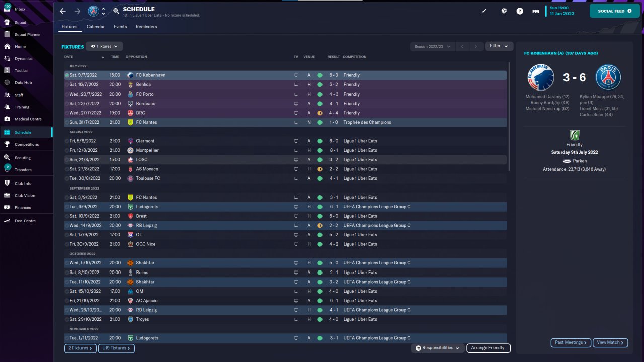Click the forward navigation arrow
The width and height of the screenshot is (644, 362).
pyautogui.click(x=77, y=11)
